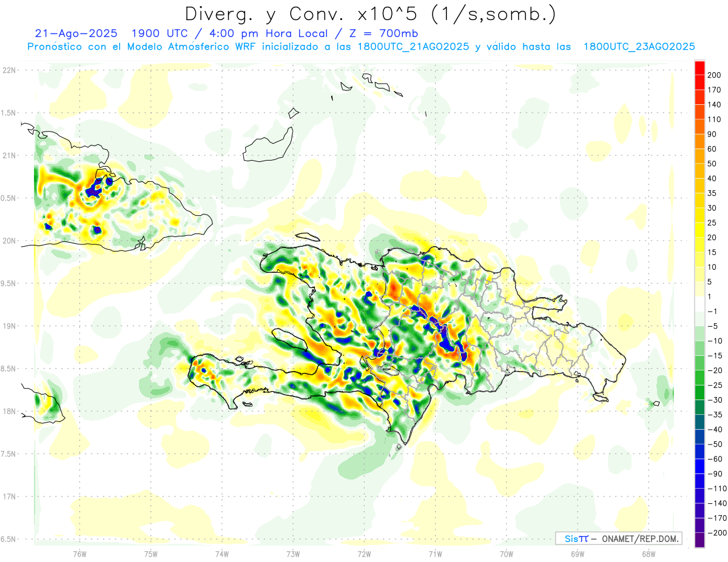This screenshot has height=562, width=728.
Task: Click the positive '15' color scale label
Action: (x=713, y=252)
